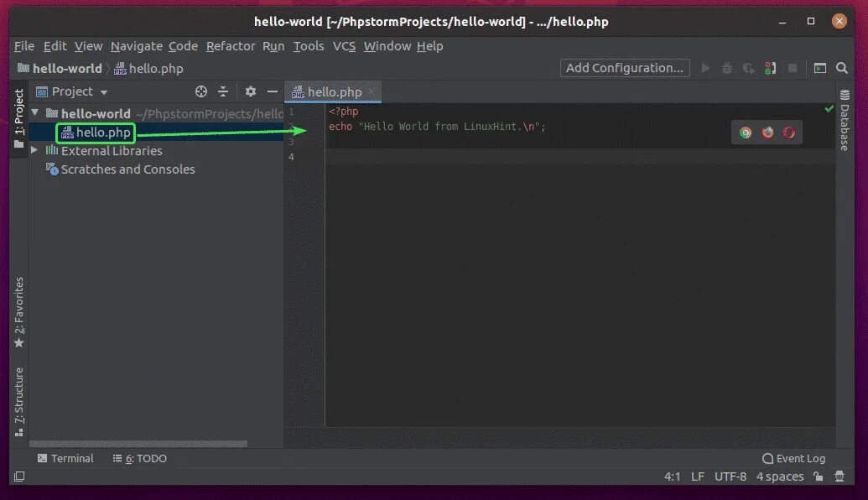Open the Help menu
This screenshot has height=500, width=868.
point(429,46)
